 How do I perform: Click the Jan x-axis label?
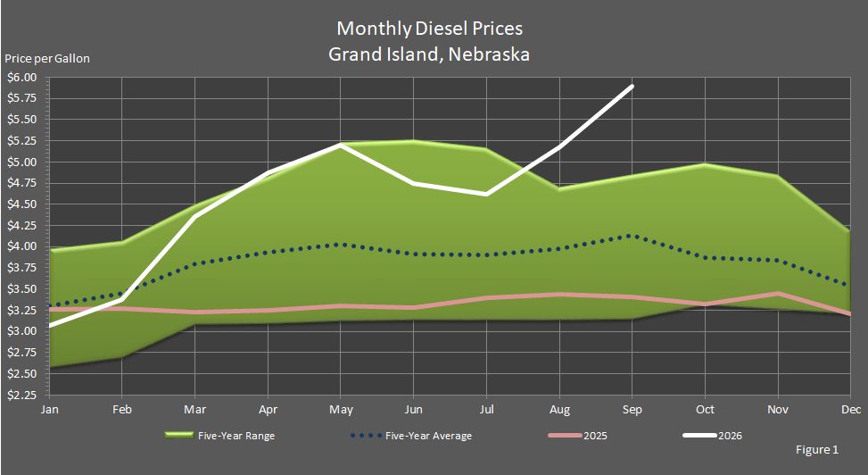pyautogui.click(x=49, y=410)
